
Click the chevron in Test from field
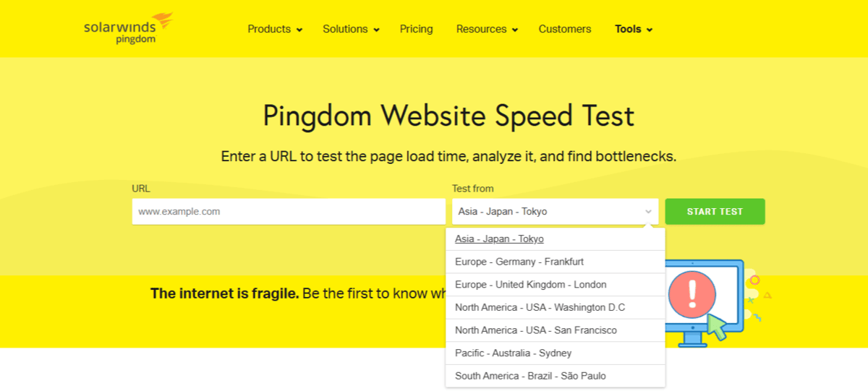coord(648,212)
